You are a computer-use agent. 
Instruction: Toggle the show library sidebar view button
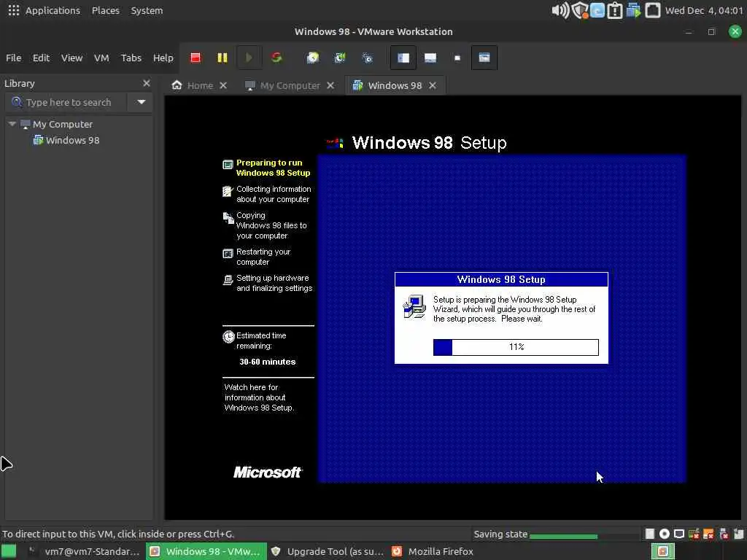pyautogui.click(x=403, y=58)
